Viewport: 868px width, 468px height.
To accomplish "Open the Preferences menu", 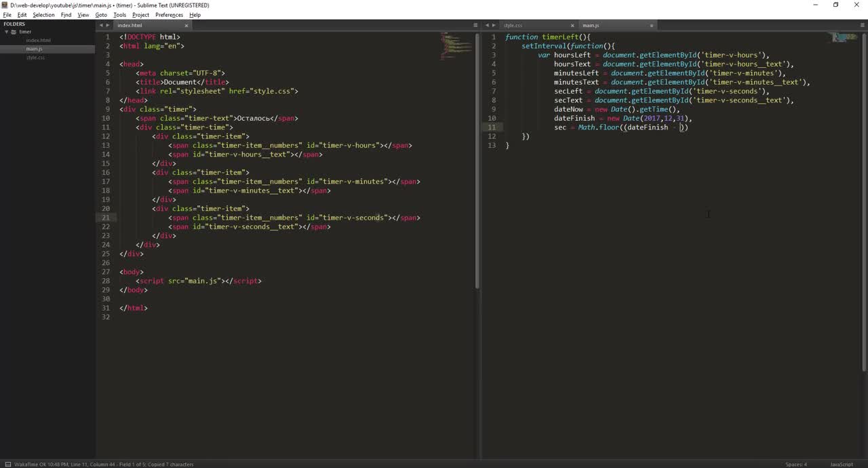I will [169, 14].
